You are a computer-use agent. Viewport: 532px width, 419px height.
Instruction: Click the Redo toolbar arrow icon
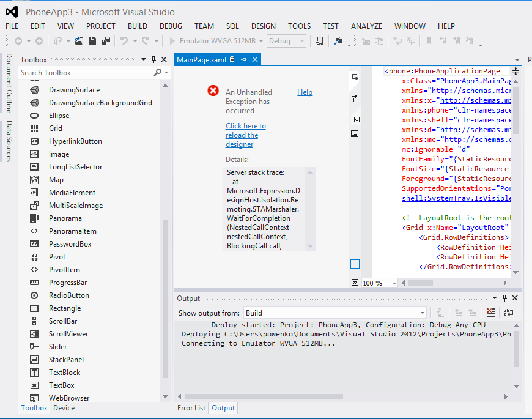click(x=146, y=41)
